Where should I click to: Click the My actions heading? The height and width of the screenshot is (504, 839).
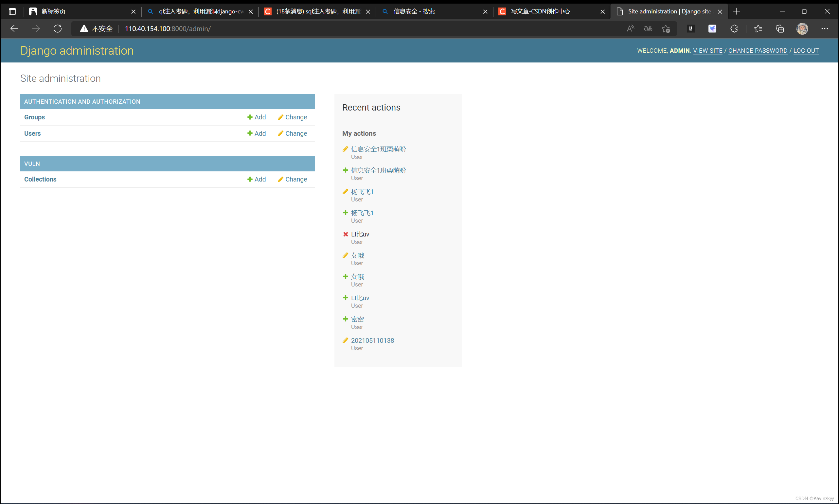click(x=359, y=133)
